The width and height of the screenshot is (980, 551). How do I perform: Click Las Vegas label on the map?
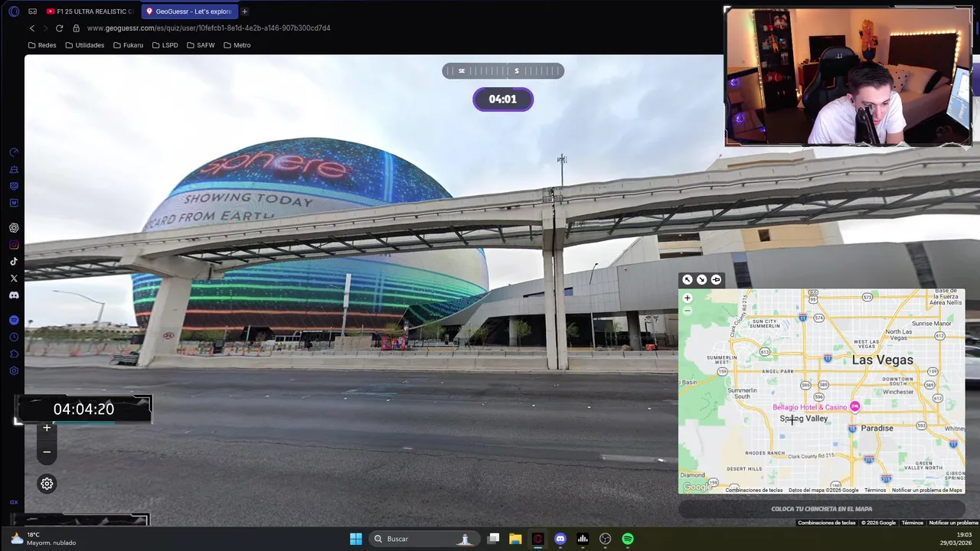coord(883,360)
